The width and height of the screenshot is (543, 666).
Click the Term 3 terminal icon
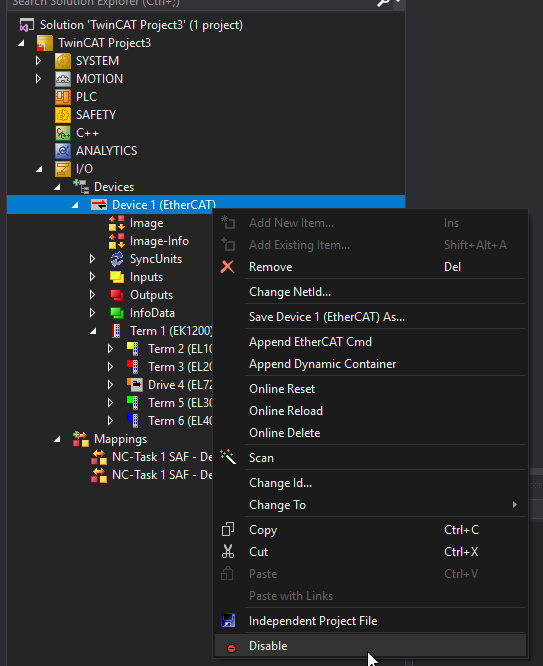133,367
